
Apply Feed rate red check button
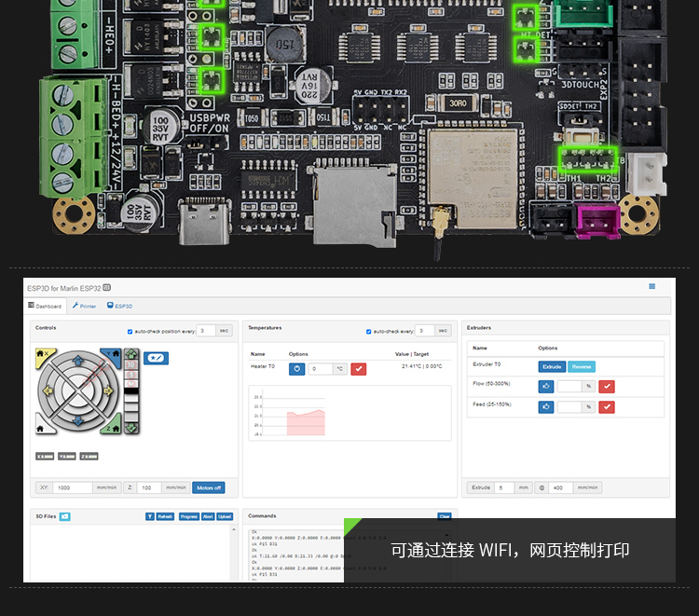[607, 407]
